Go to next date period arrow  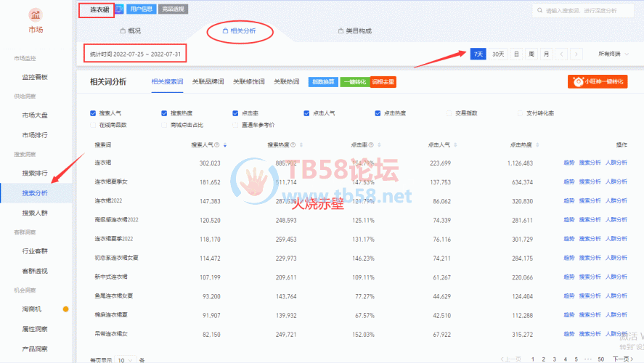[x=576, y=54]
